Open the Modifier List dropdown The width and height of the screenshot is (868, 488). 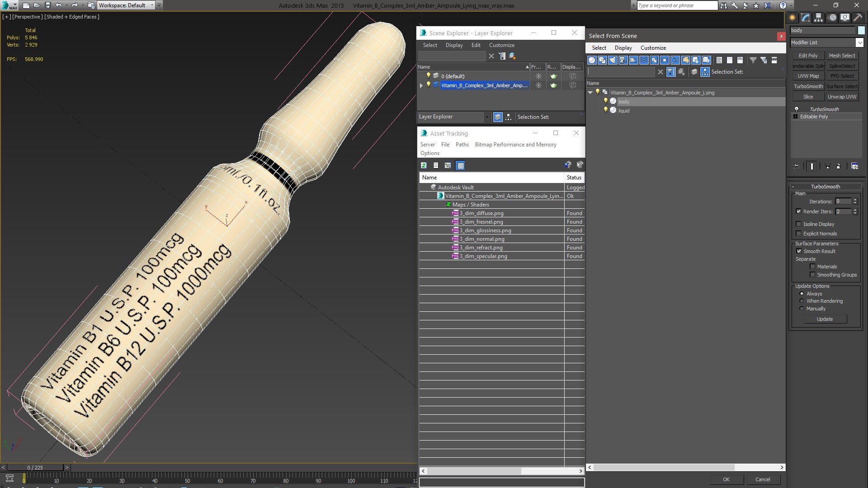[x=859, y=42]
